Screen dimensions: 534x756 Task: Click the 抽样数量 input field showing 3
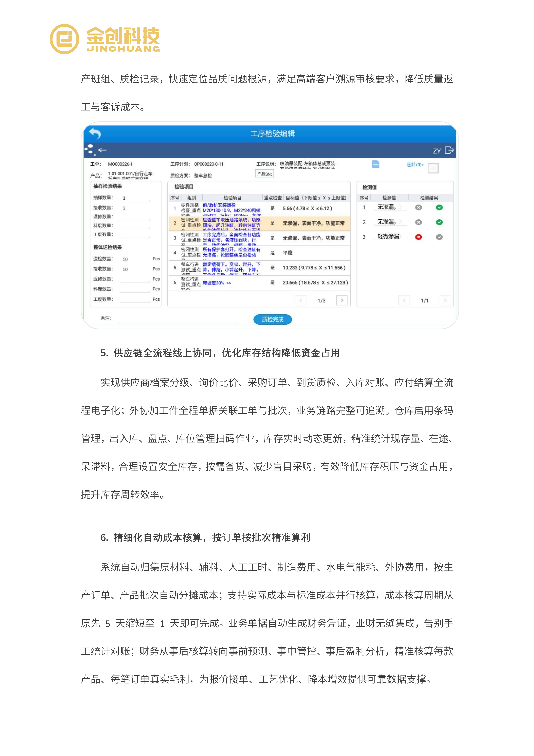tap(135, 198)
